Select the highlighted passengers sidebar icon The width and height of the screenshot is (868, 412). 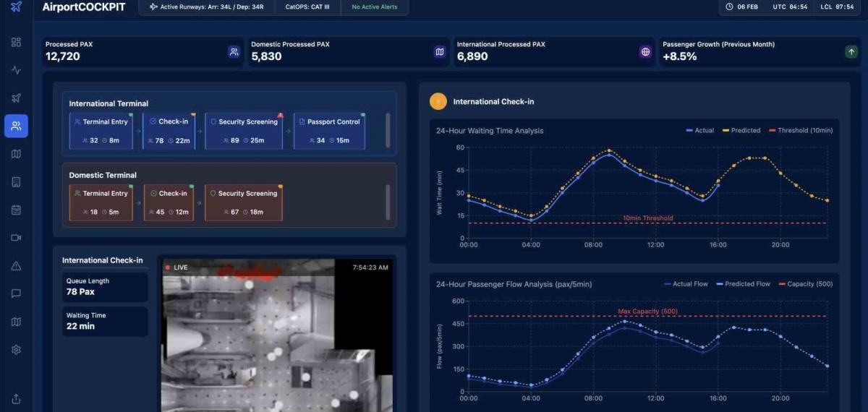point(16,126)
